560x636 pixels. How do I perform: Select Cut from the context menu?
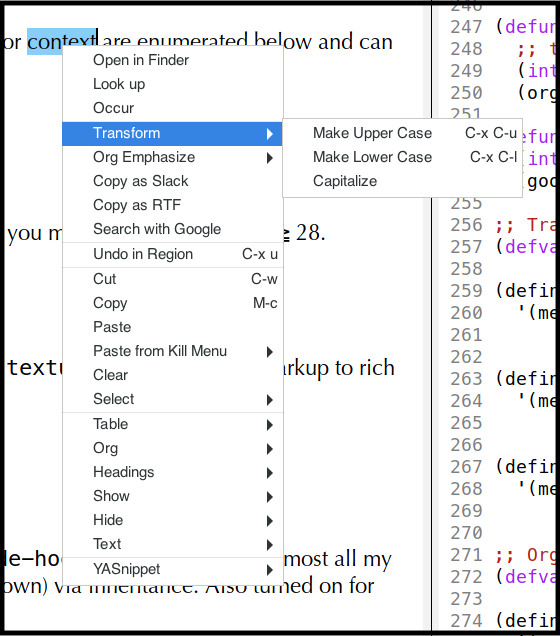point(172,279)
